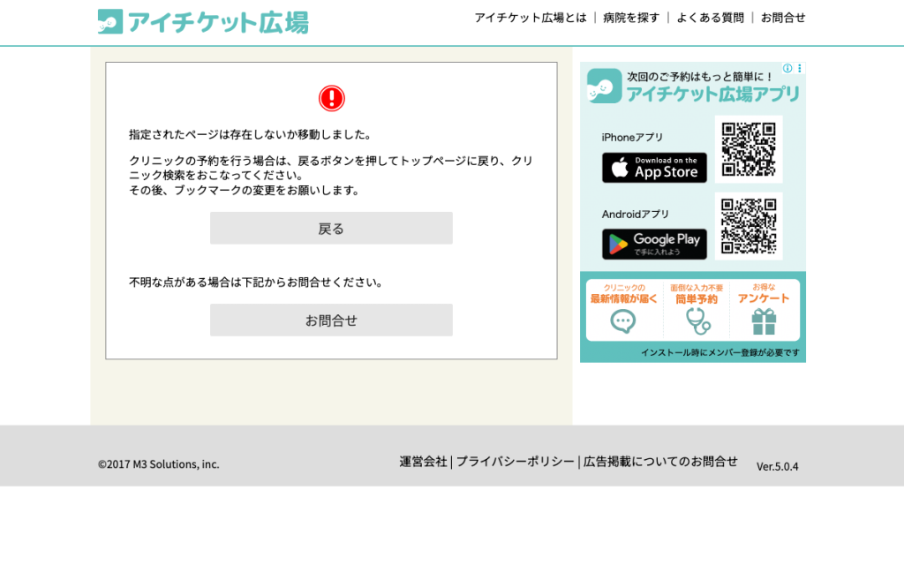Image resolution: width=904 pixels, height=588 pixels.
Task: Click the gift box アンケート icon
Action: [764, 321]
